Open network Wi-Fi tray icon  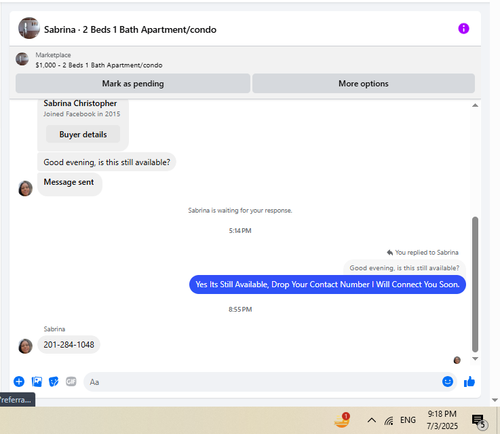click(389, 420)
